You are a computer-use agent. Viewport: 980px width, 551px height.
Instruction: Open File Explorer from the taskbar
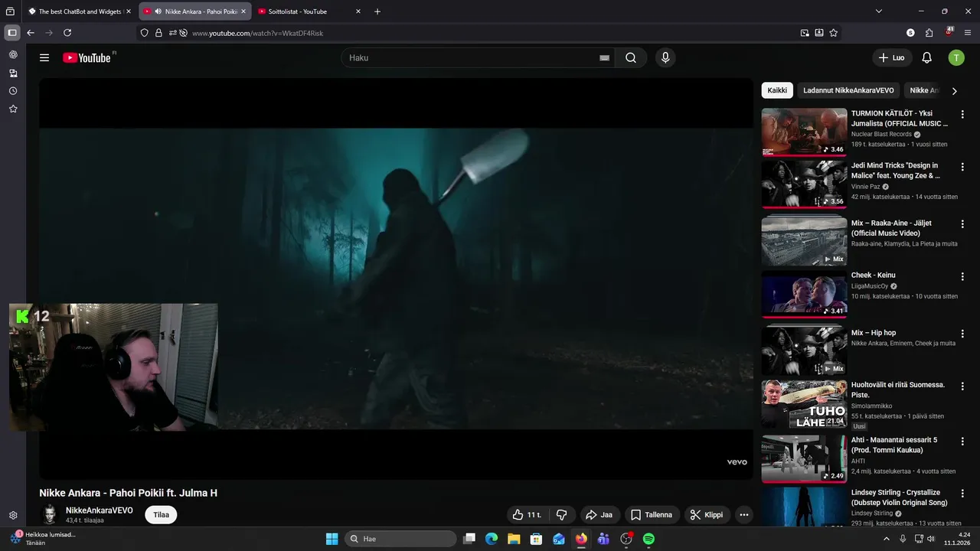[x=514, y=539]
